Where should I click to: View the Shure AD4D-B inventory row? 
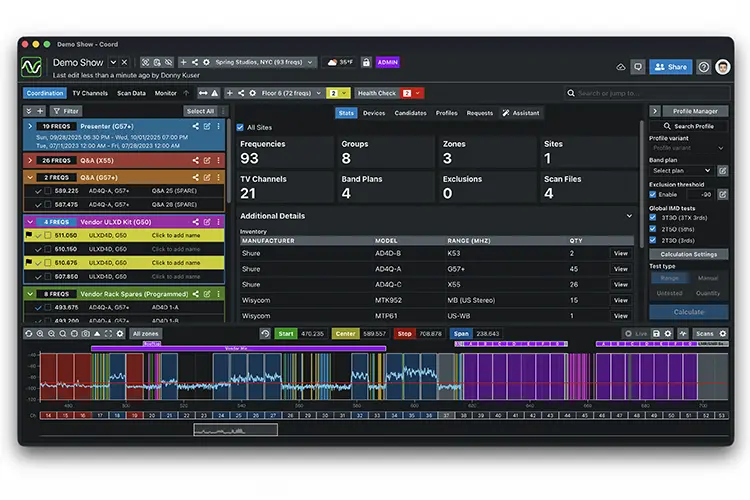click(621, 254)
